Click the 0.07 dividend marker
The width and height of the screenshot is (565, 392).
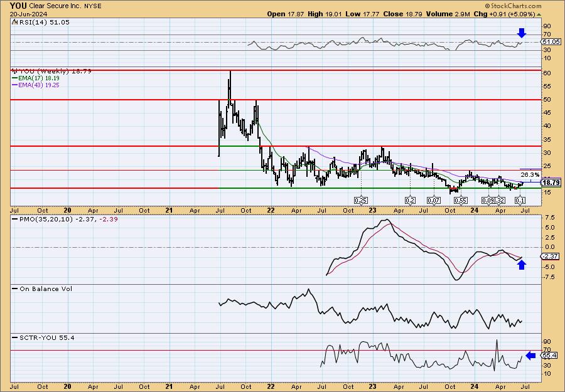pyautogui.click(x=433, y=201)
